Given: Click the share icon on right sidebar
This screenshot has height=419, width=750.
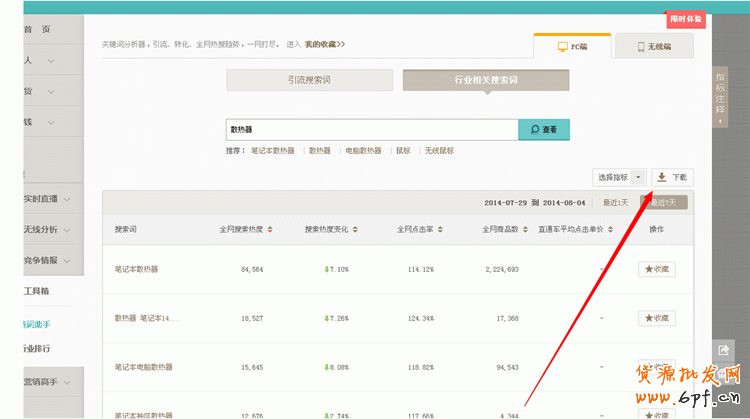Looking at the screenshot, I should (723, 350).
